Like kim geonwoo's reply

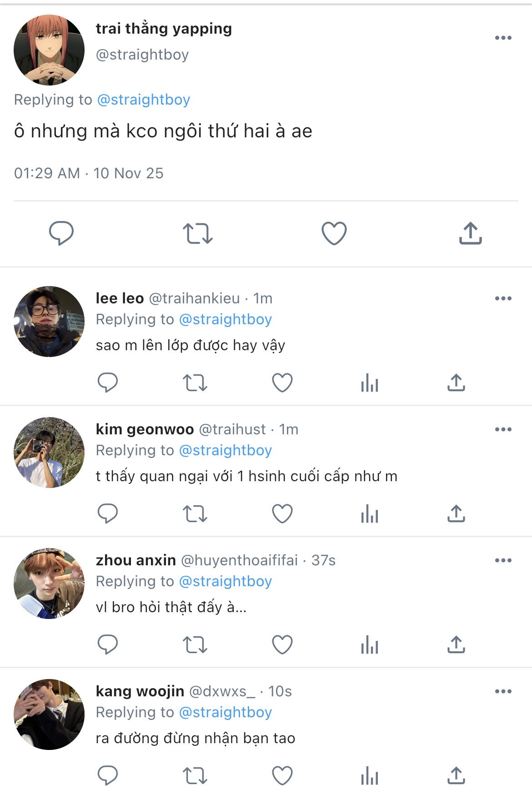282,513
